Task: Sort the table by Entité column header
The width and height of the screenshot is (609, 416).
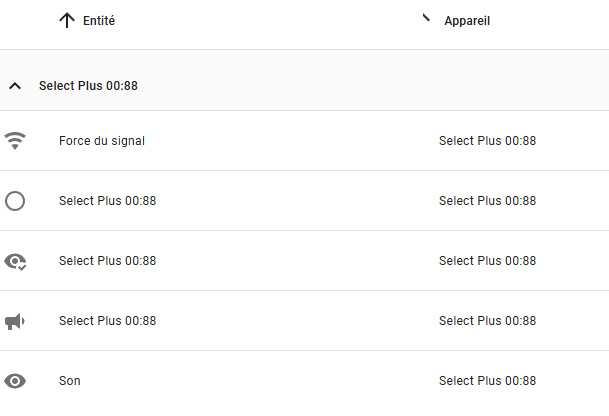Action: [99, 21]
